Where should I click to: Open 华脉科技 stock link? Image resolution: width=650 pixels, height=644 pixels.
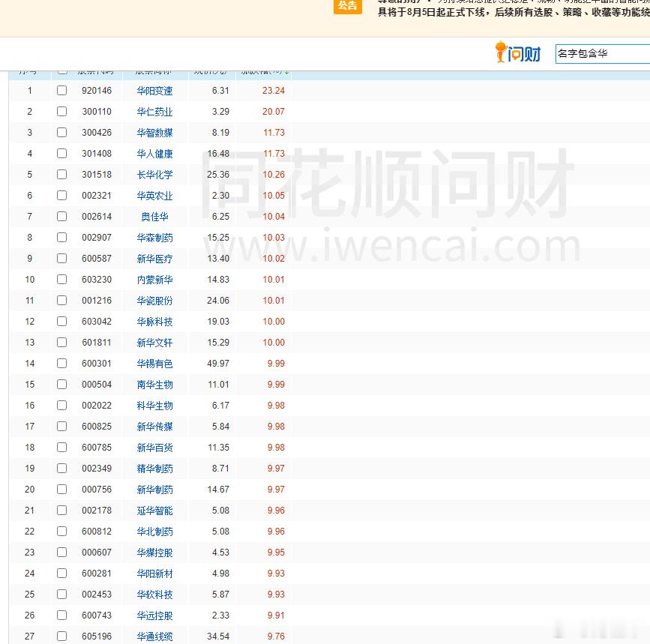coord(154,322)
